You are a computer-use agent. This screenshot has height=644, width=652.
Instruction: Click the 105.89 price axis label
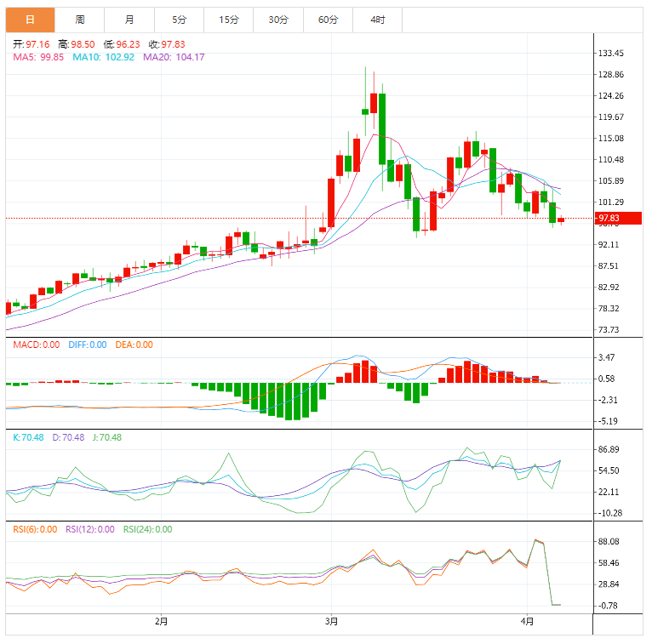pyautogui.click(x=611, y=180)
